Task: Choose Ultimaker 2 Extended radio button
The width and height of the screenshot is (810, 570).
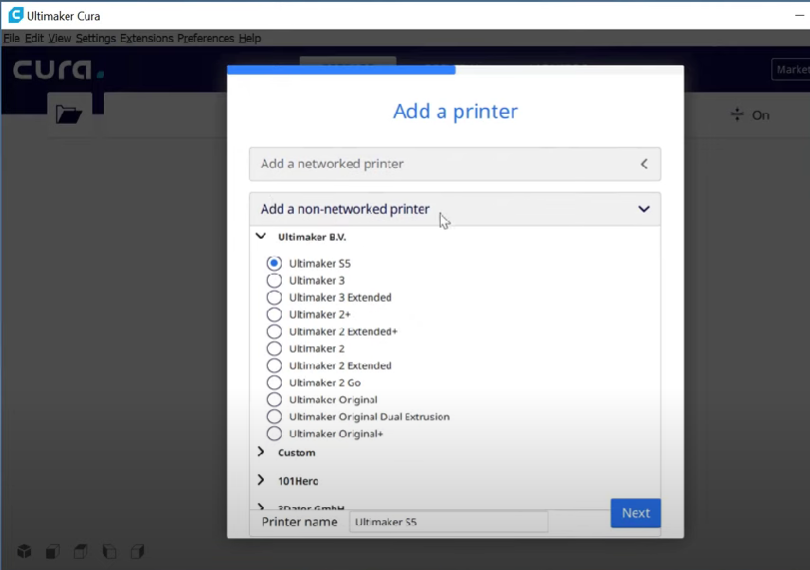Action: pos(274,365)
